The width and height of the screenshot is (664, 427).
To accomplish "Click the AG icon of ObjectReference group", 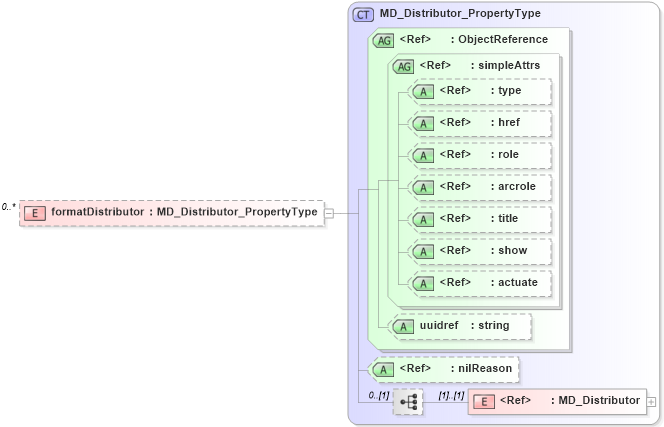I will pyautogui.click(x=384, y=41).
